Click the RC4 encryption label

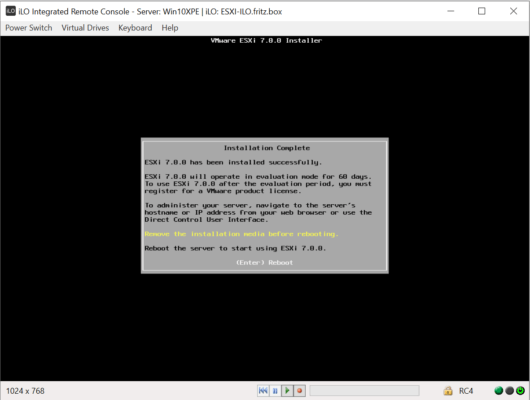coord(466,391)
